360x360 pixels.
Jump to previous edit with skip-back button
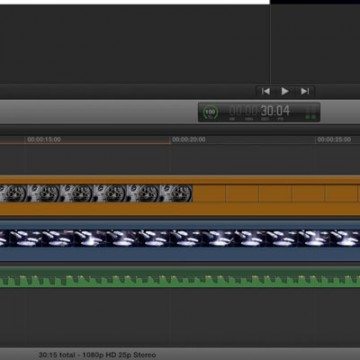266,91
